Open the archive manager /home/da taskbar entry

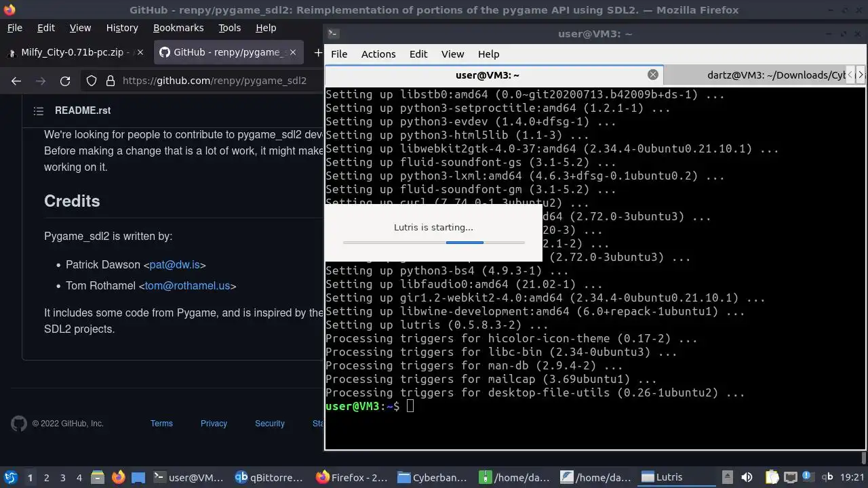pyautogui.click(x=514, y=477)
